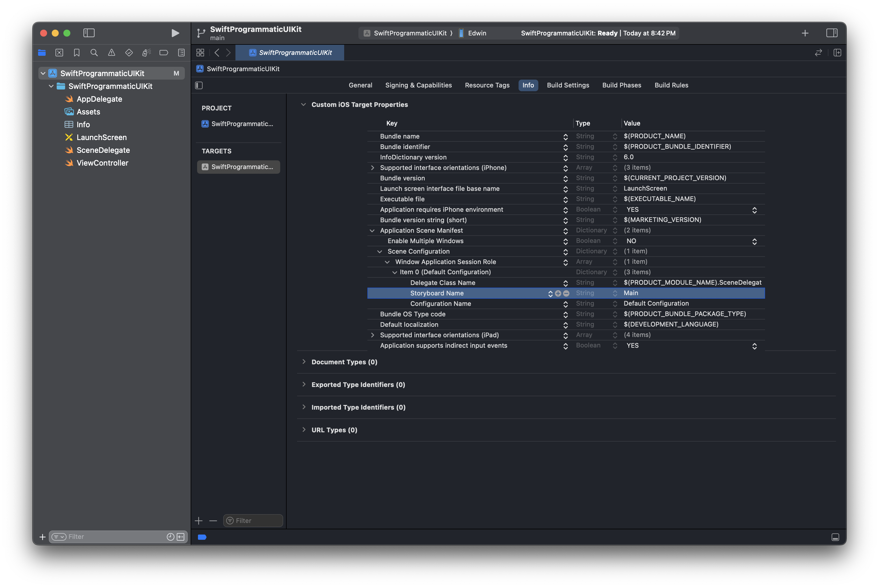Toggle the right inspector panel
Image resolution: width=879 pixels, height=588 pixels.
click(x=832, y=33)
